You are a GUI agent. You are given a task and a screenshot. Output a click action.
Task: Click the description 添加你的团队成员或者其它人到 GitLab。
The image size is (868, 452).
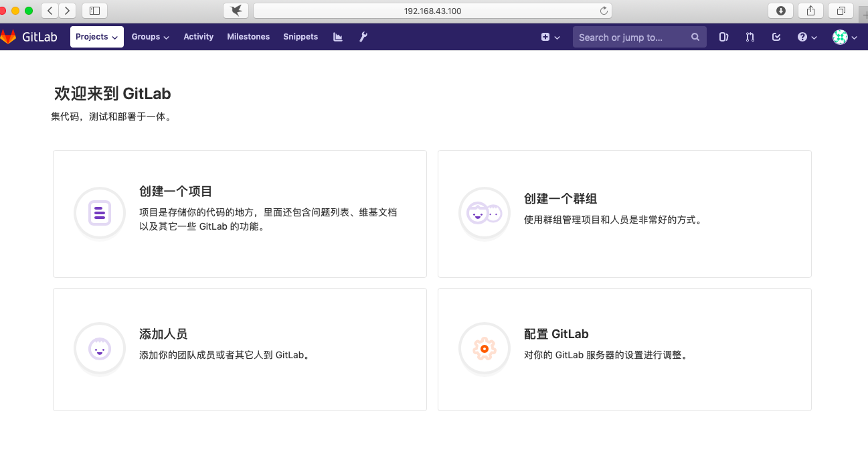tap(226, 355)
